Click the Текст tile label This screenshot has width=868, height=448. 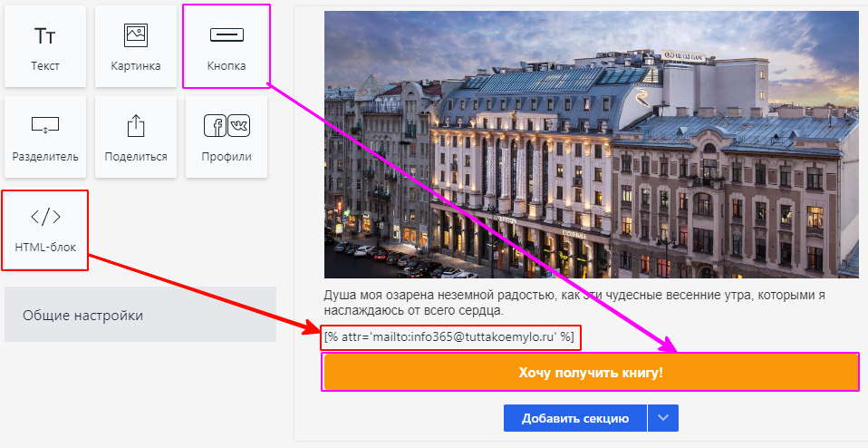(45, 66)
